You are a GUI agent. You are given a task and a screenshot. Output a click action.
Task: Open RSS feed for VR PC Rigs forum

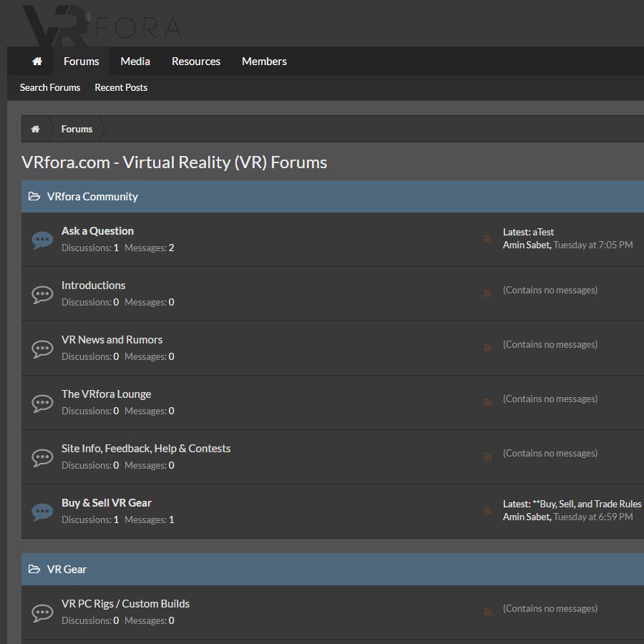[x=488, y=612]
